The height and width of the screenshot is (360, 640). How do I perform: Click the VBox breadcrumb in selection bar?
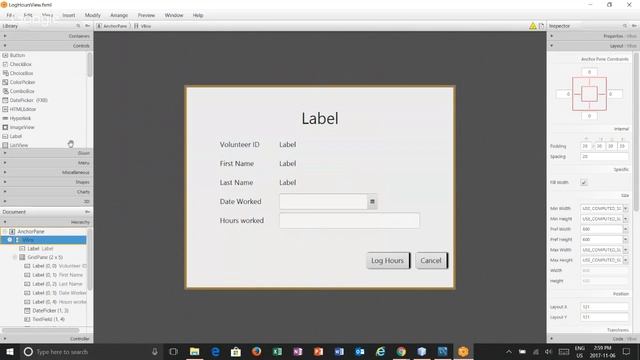click(143, 26)
